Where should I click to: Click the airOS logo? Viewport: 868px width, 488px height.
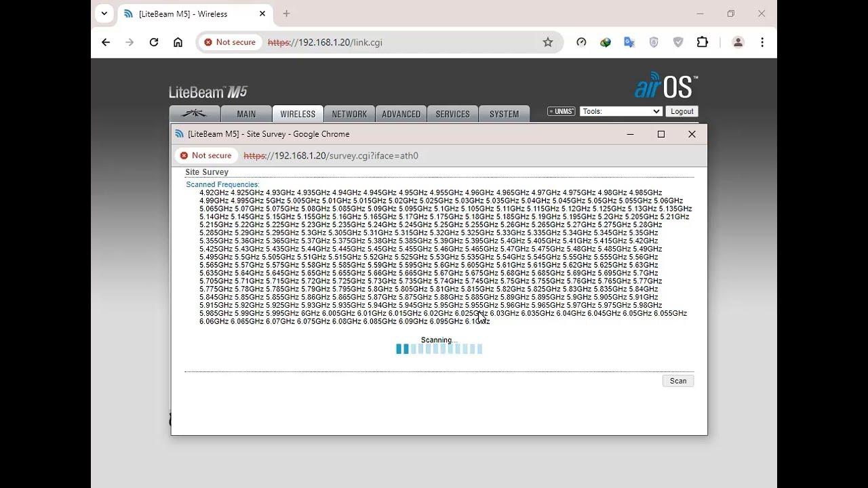(x=665, y=85)
